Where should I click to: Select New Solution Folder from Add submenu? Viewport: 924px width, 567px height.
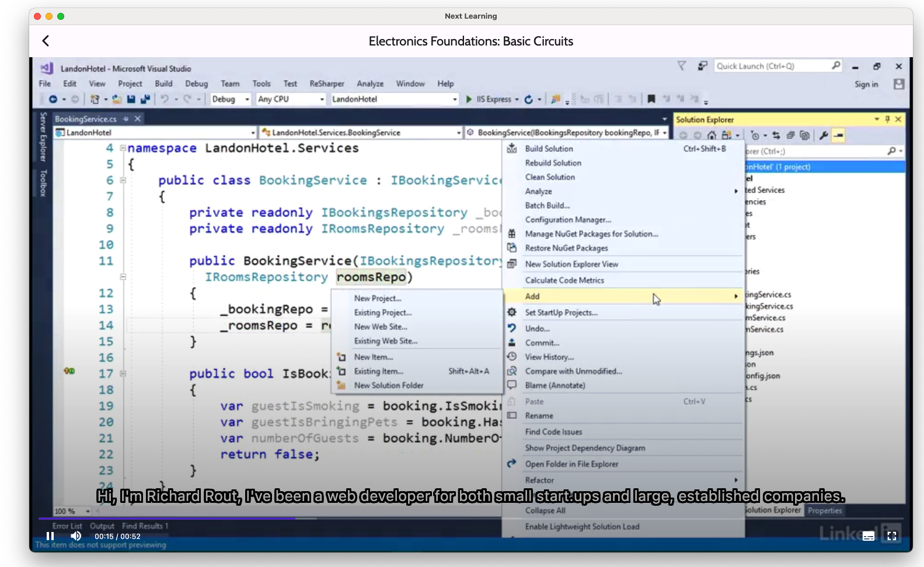pyautogui.click(x=389, y=386)
